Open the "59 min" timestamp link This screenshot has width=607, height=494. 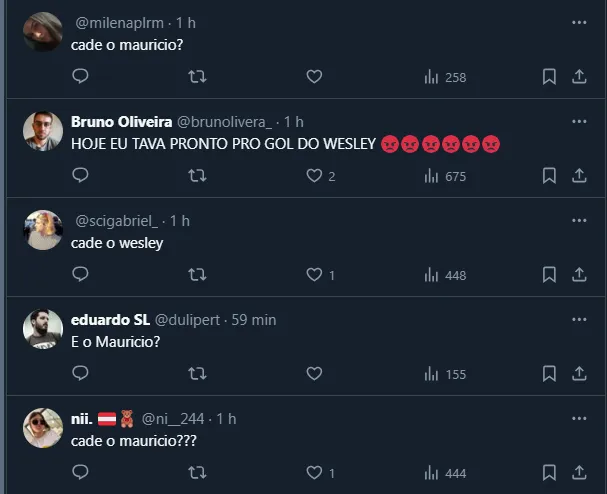[254, 320]
